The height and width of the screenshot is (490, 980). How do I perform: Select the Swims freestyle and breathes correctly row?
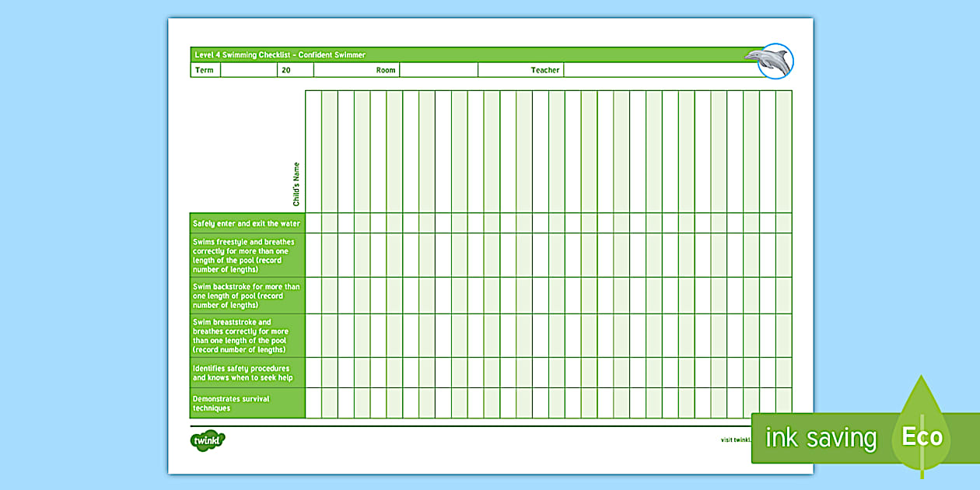click(x=247, y=254)
